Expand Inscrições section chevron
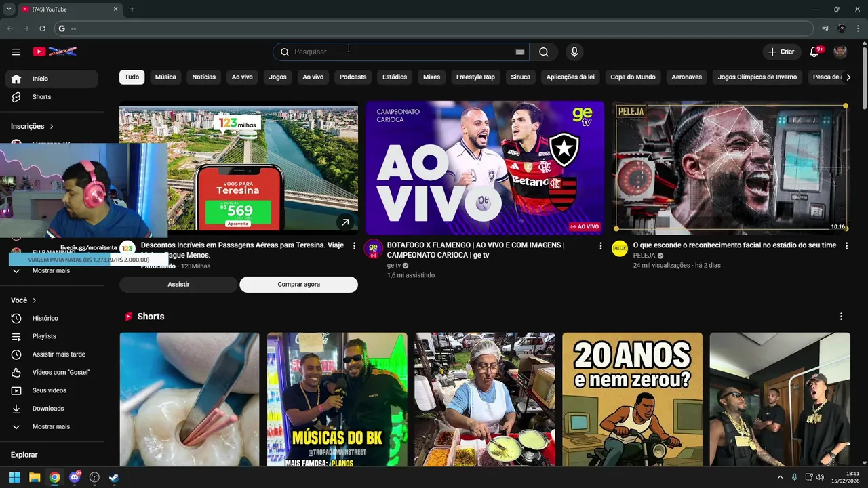The height and width of the screenshot is (488, 868). [x=52, y=127]
